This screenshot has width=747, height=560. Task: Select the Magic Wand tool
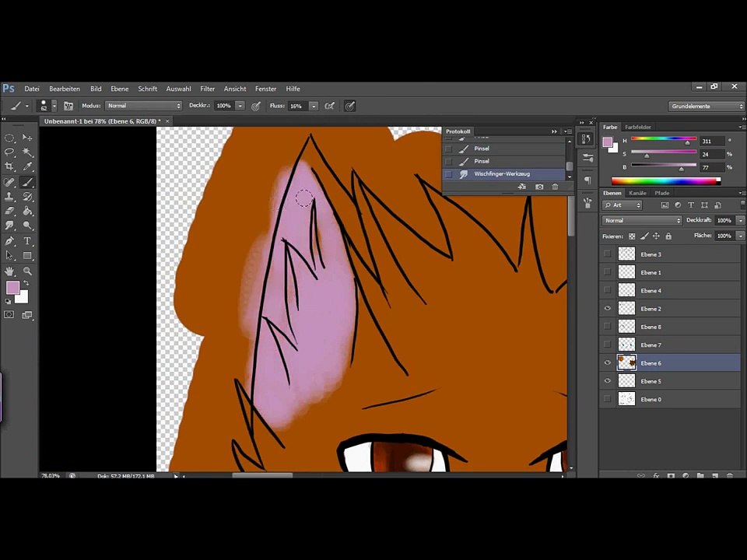click(28, 152)
